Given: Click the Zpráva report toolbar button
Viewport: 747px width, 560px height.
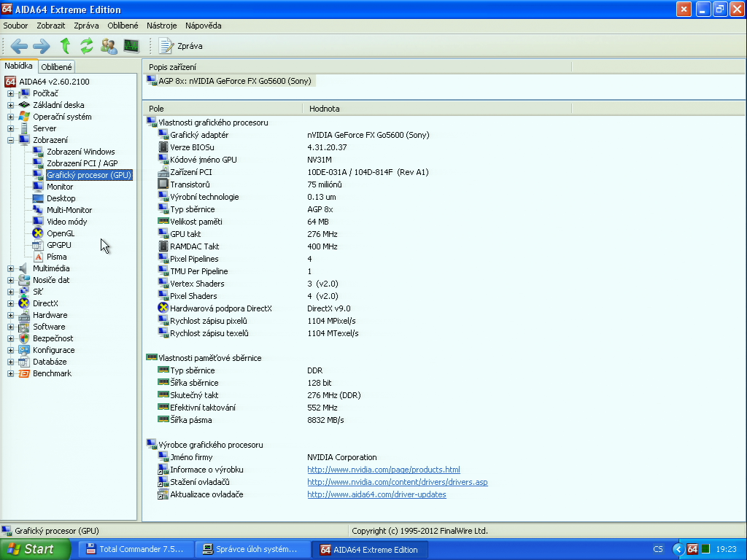Looking at the screenshot, I should click(x=181, y=46).
